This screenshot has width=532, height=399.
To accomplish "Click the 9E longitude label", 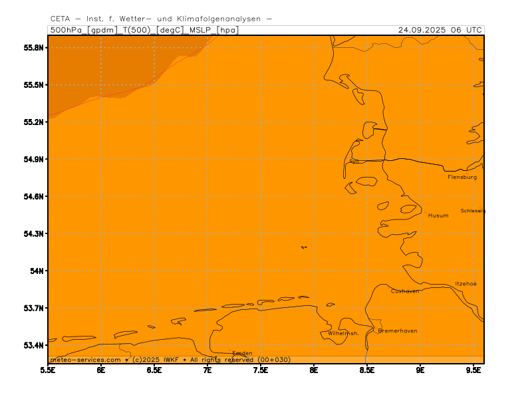I will pyautogui.click(x=420, y=370).
